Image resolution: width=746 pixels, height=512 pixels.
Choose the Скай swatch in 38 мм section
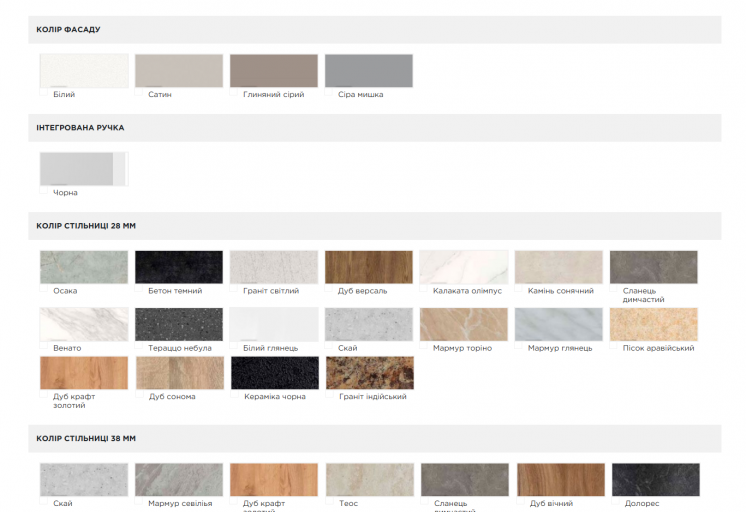[84, 480]
